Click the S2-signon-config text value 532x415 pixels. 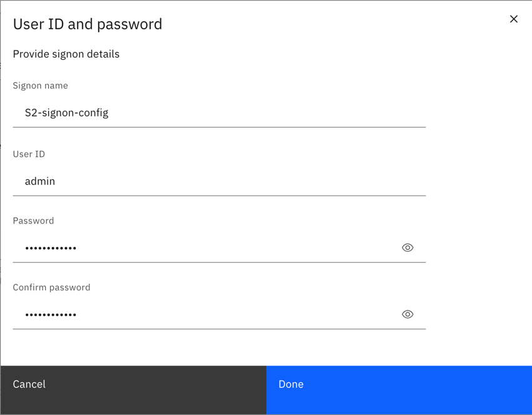[66, 113]
